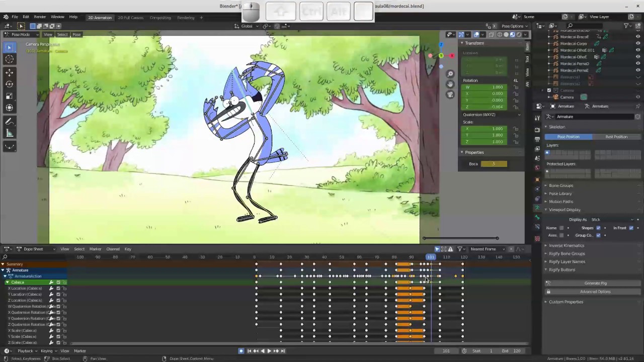The width and height of the screenshot is (644, 362).
Task: Switch to solid viewport shading
Action: (506, 35)
